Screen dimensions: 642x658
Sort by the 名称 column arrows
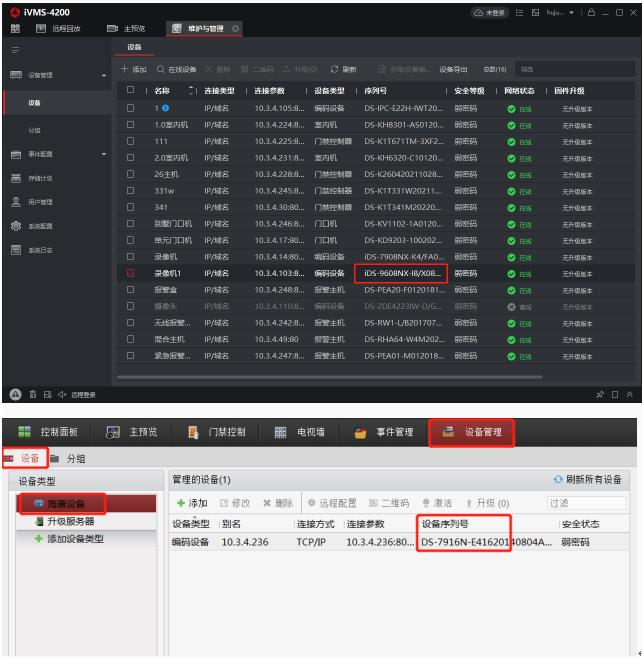(191, 90)
